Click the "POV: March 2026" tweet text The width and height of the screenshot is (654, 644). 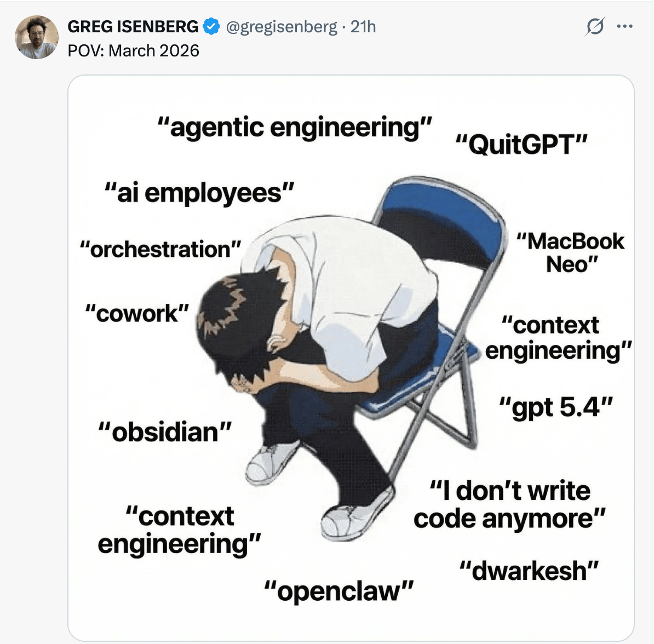[134, 51]
